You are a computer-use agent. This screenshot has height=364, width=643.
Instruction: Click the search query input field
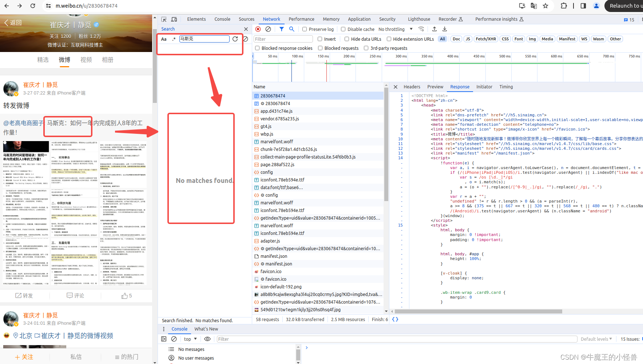[204, 39]
